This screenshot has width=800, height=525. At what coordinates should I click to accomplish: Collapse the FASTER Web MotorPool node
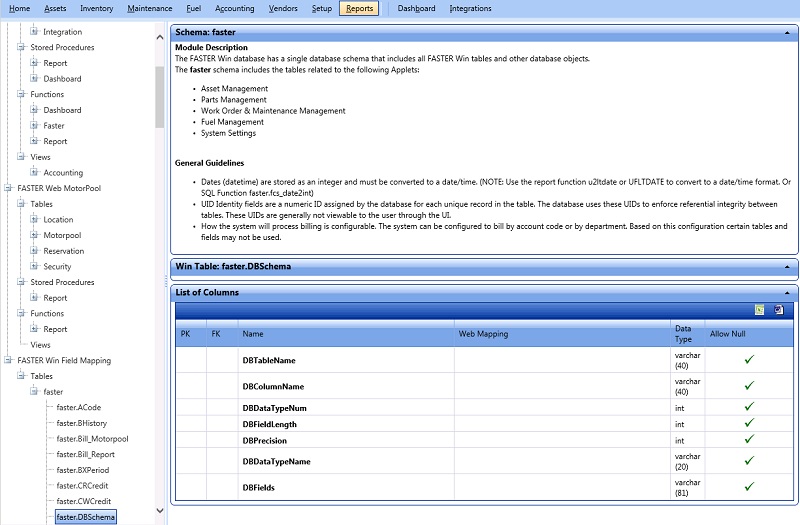click(x=8, y=188)
